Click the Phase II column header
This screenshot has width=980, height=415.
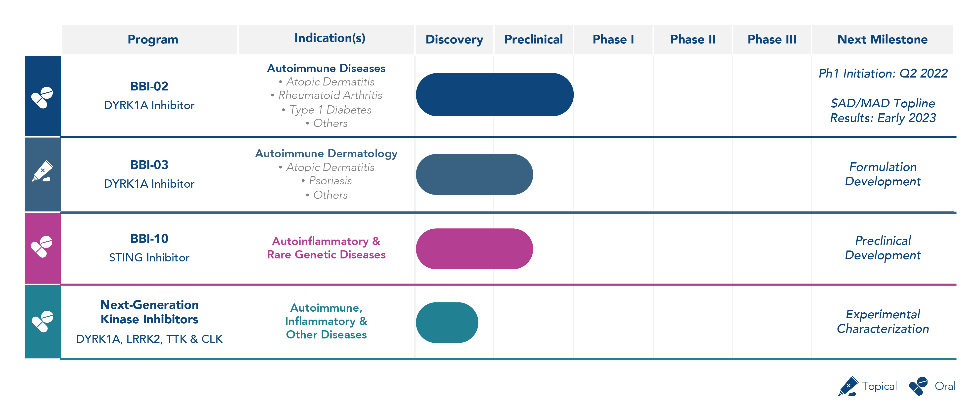click(692, 40)
